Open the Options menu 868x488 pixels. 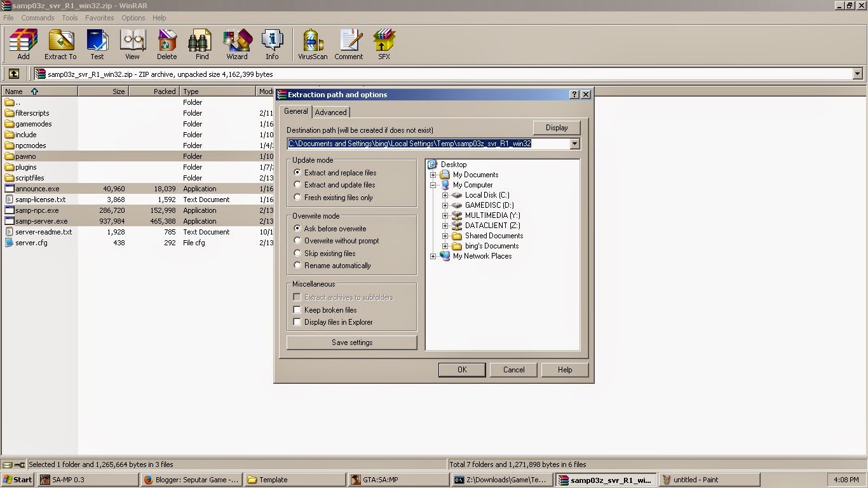(133, 18)
